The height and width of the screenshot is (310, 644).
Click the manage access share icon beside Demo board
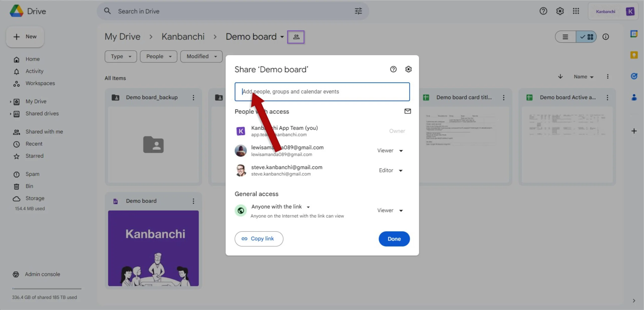[x=296, y=37]
